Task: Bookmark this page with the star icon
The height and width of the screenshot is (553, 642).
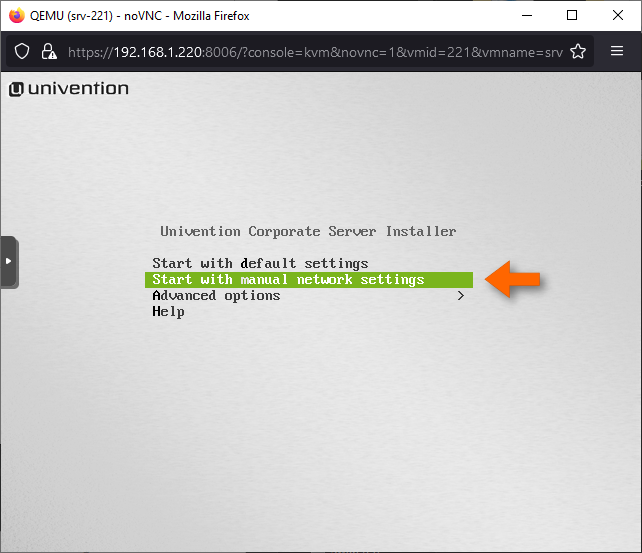Action: (x=578, y=52)
